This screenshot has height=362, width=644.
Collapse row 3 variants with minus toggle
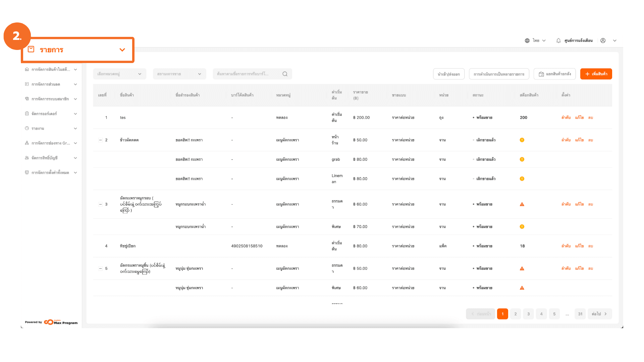tap(100, 204)
